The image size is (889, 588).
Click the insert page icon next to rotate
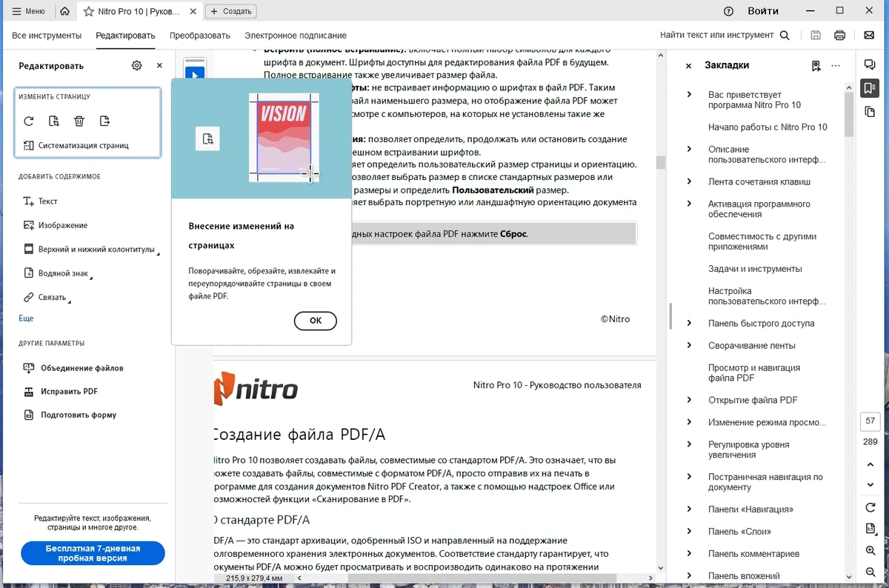[x=54, y=121]
